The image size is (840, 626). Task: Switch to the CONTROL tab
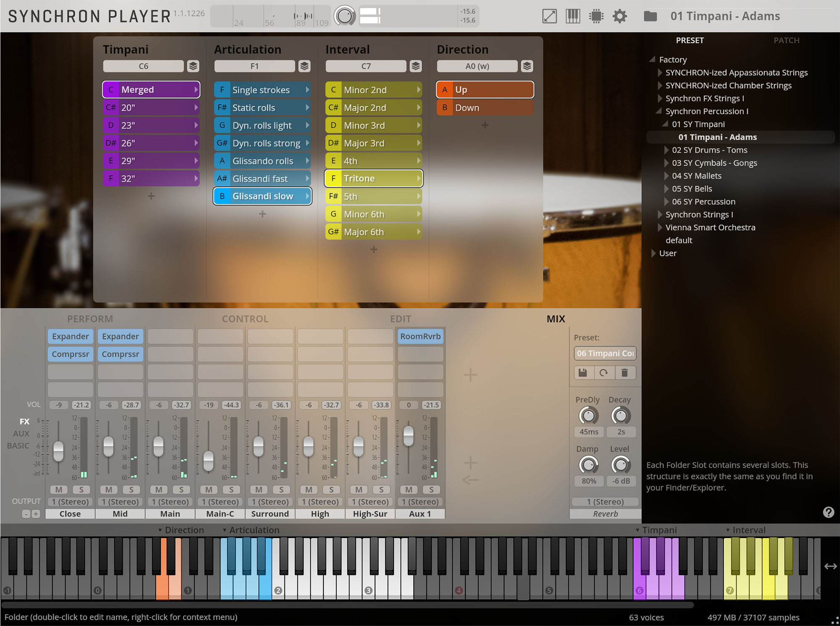click(245, 319)
